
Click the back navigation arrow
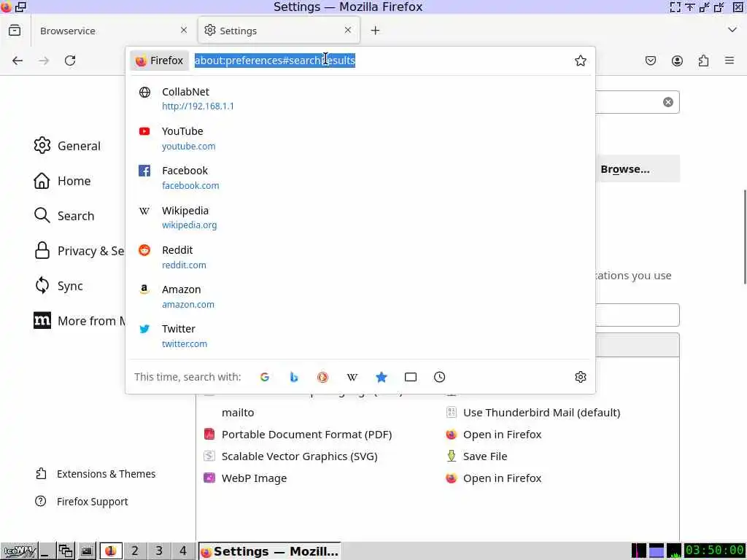coord(18,61)
